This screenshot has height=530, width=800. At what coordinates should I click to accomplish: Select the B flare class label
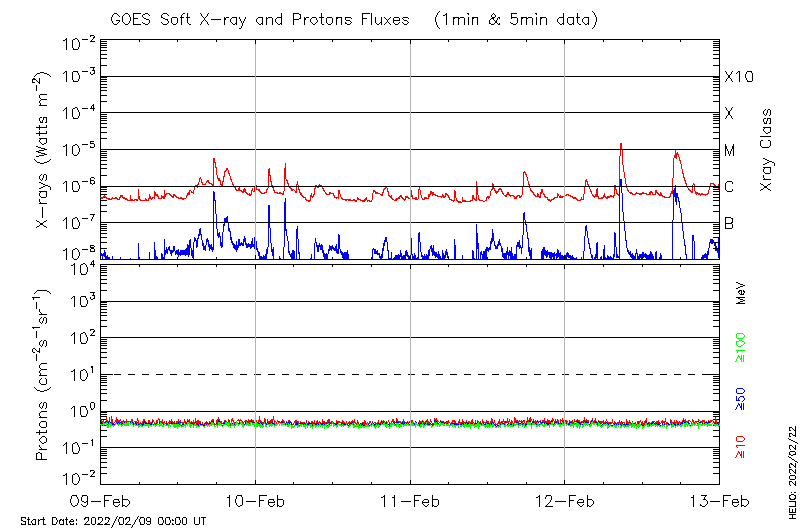[729, 223]
